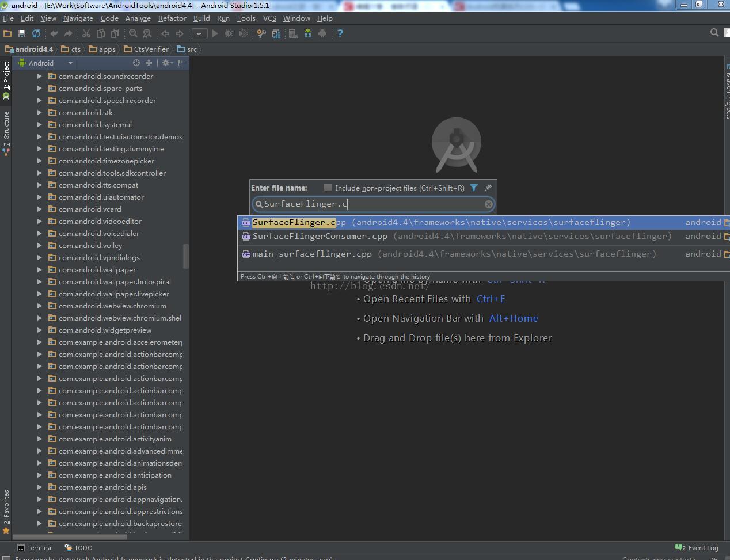Click src breadcrumb
Image resolution: width=730 pixels, height=560 pixels.
point(187,49)
